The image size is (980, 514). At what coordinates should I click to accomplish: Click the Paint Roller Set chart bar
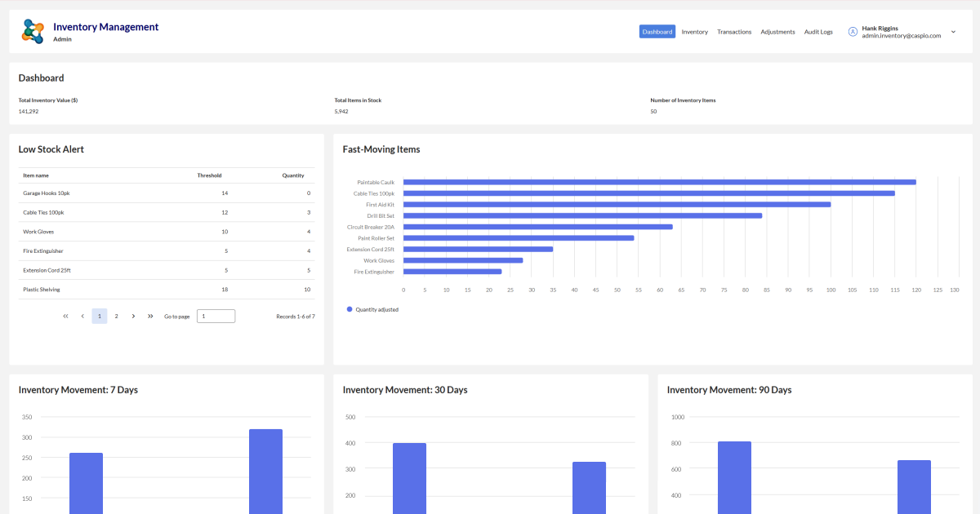519,237
